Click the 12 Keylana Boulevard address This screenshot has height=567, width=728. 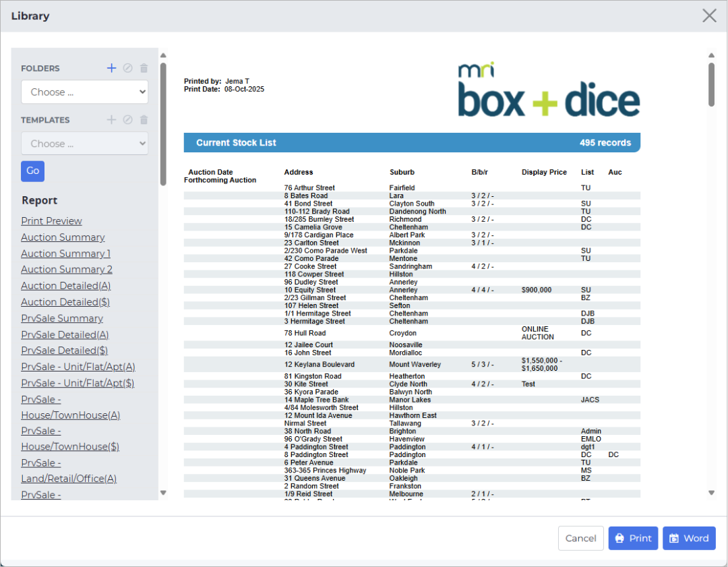[x=320, y=365]
